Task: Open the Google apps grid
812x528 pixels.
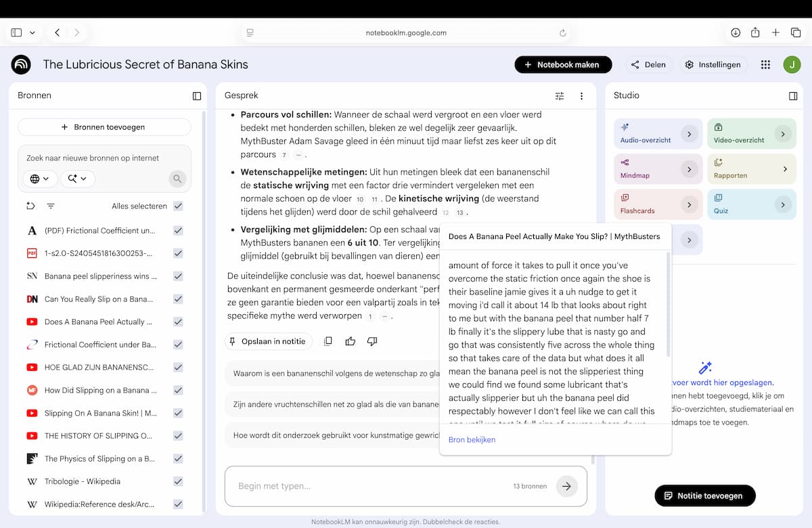Action: click(765, 64)
